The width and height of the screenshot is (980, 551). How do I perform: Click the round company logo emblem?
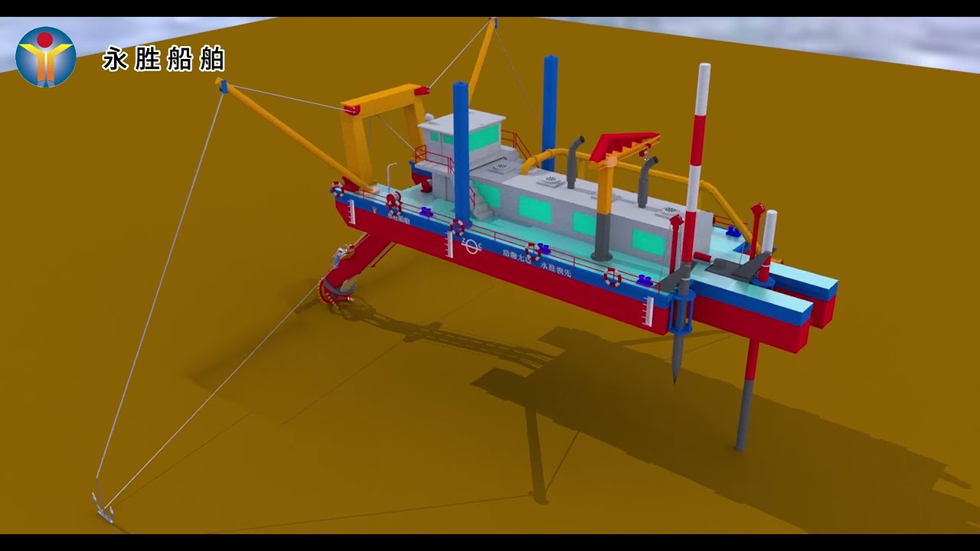tap(46, 57)
